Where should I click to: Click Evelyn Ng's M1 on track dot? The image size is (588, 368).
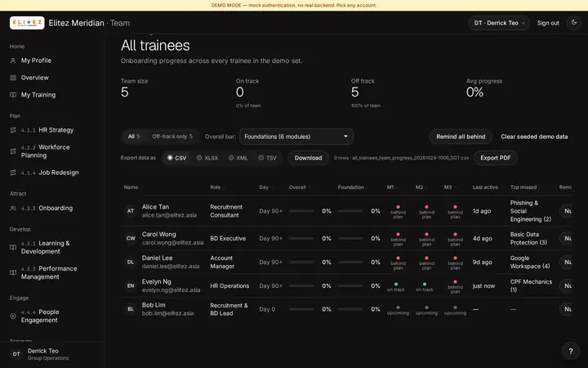[395, 285]
